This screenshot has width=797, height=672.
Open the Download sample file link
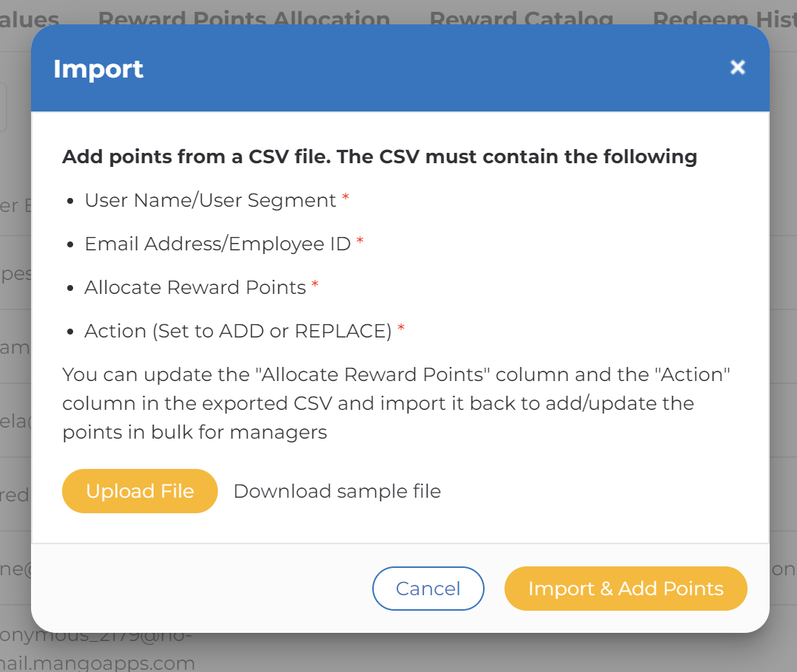(337, 491)
